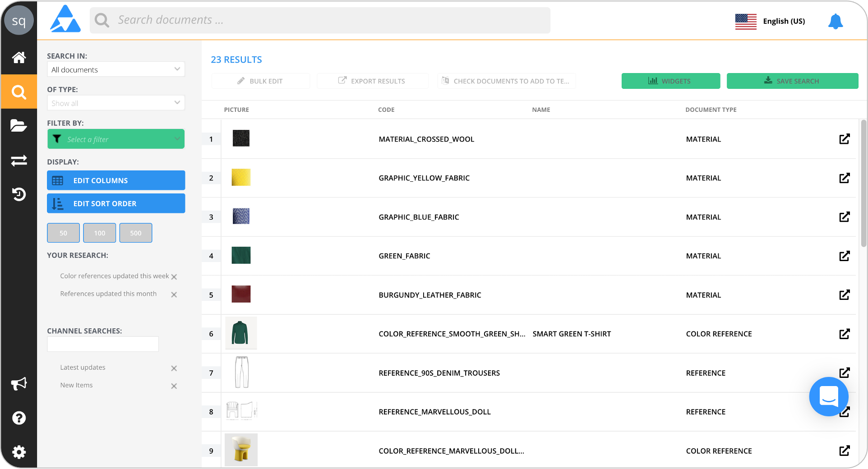Click the Widgets button

point(670,81)
